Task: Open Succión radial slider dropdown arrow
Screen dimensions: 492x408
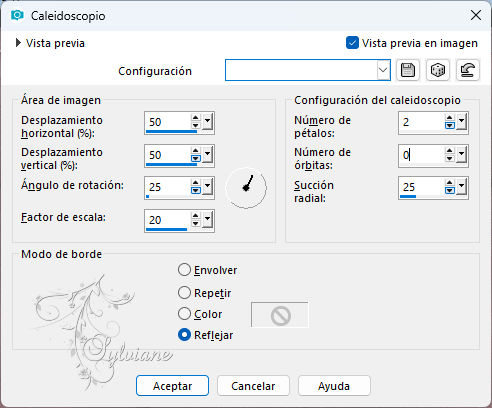Action: point(461,187)
